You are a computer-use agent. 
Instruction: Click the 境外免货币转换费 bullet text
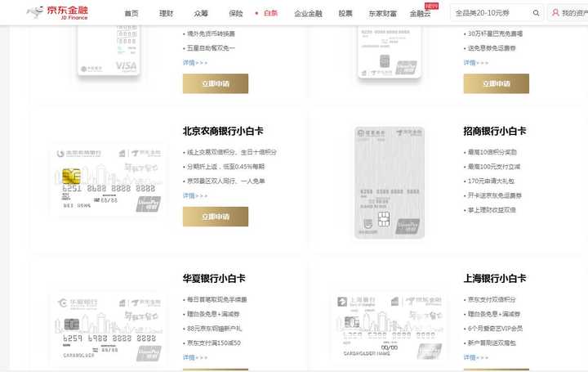(211, 34)
